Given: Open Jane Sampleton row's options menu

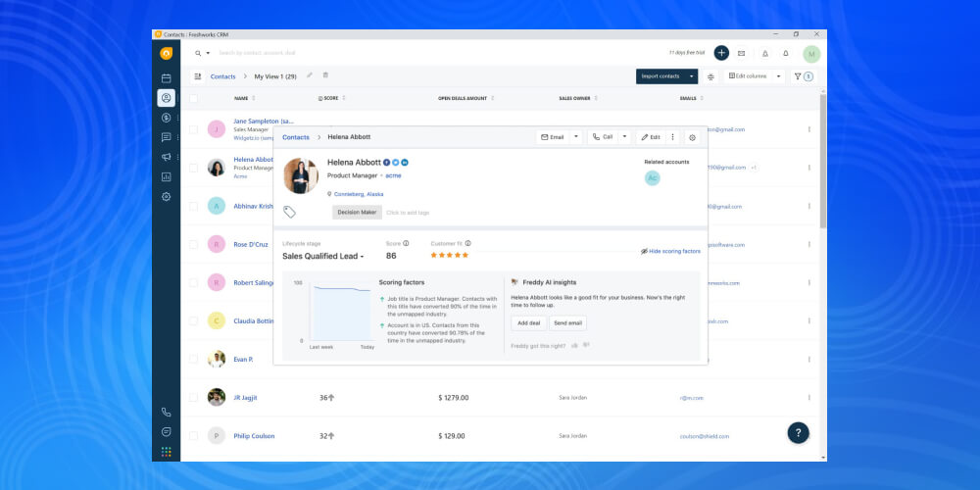Looking at the screenshot, I should pos(808,129).
